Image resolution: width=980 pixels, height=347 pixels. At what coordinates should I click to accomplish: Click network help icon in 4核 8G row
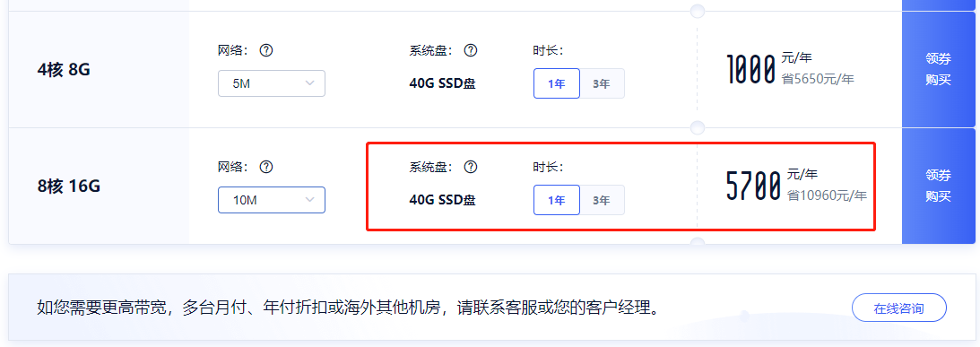pyautogui.click(x=266, y=50)
